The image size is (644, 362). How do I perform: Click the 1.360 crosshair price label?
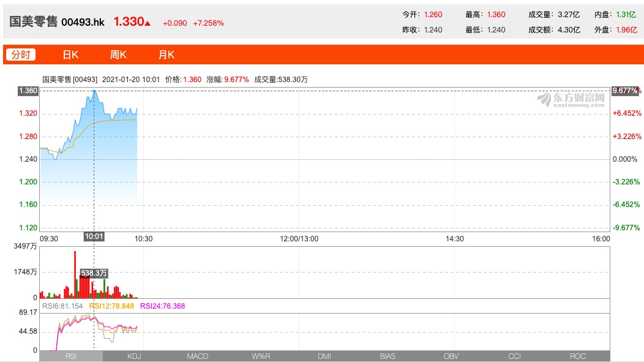coord(28,91)
